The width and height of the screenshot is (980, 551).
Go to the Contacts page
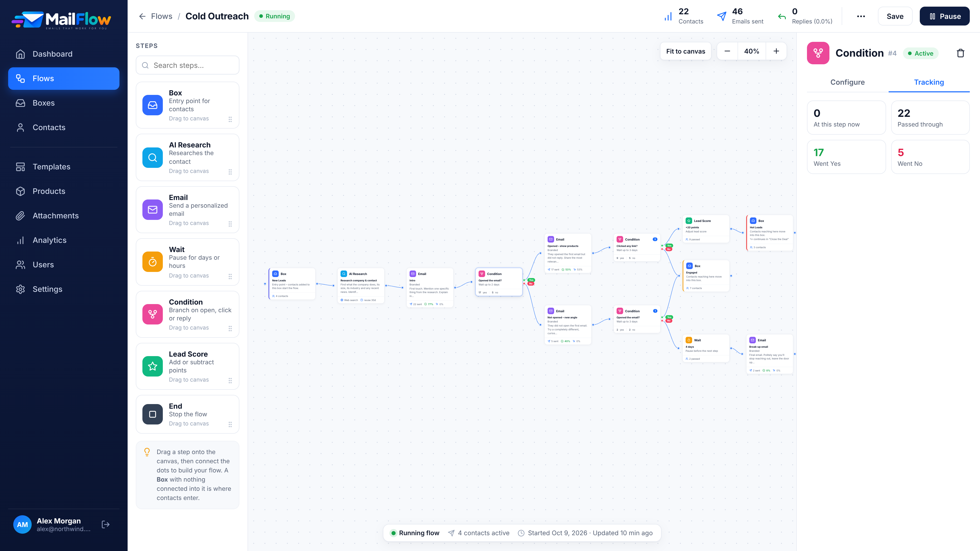(x=64, y=127)
